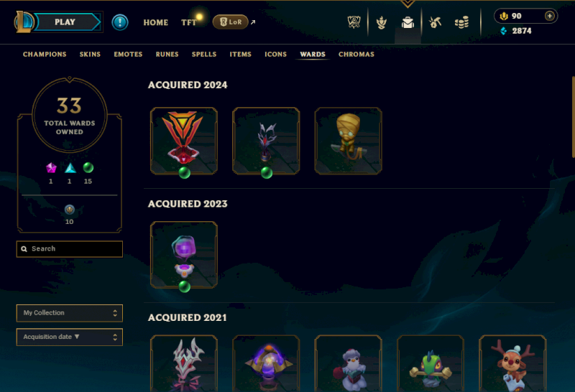Open the Collection backpack icon
Viewport: 575px width, 392px height.
pyautogui.click(x=408, y=23)
